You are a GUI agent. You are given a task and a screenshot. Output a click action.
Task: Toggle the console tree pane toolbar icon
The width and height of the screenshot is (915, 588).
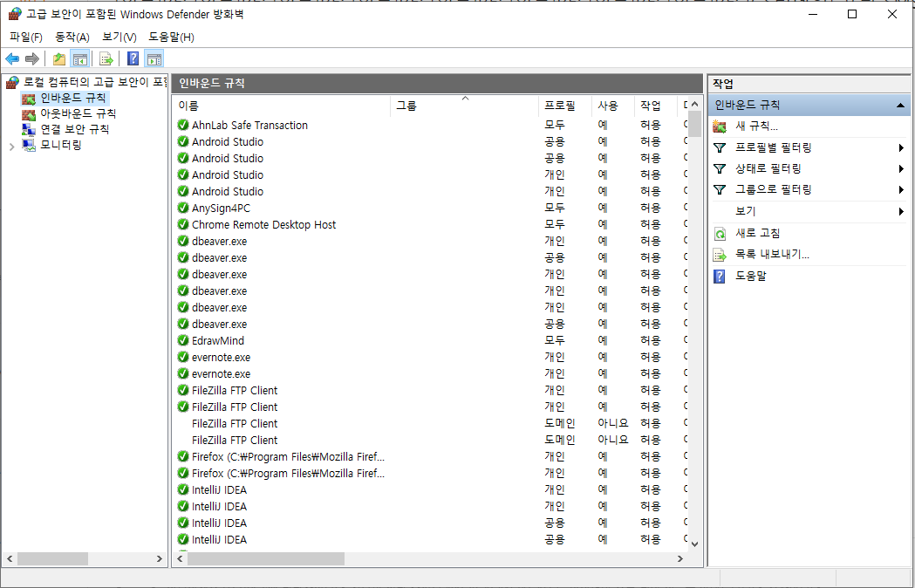pyautogui.click(x=79, y=58)
